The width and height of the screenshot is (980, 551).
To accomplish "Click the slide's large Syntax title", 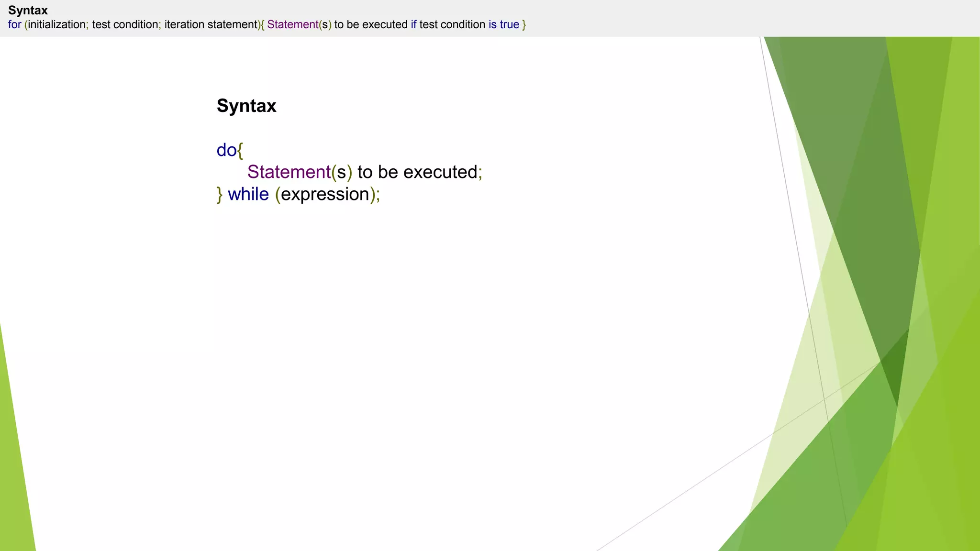I will coord(246,106).
